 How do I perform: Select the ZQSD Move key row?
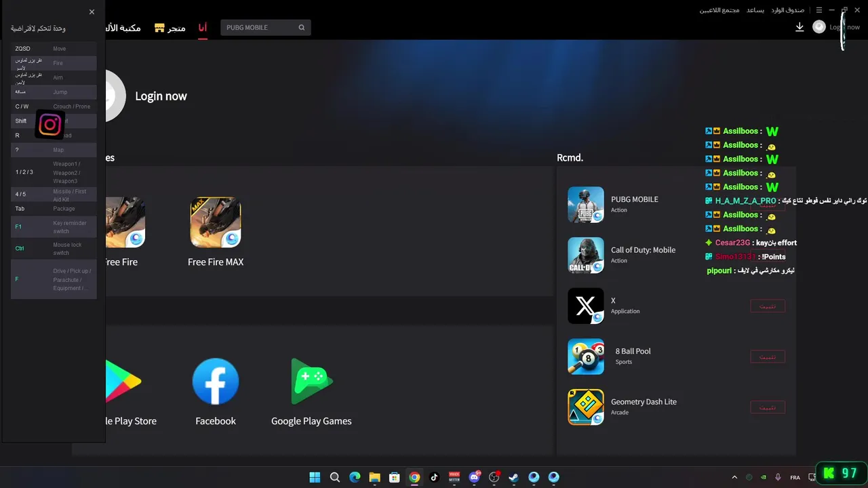click(54, 49)
